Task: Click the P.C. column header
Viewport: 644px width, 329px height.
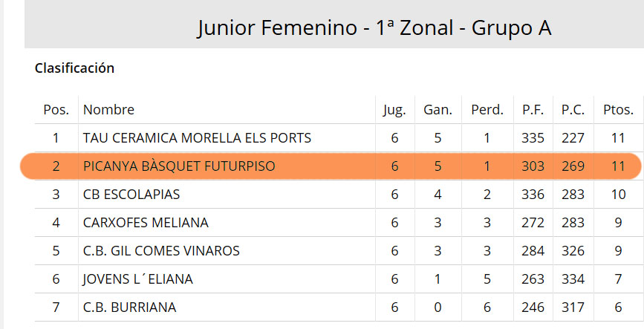Action: pos(573,110)
